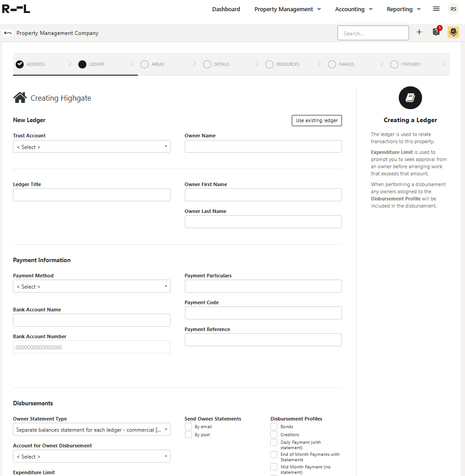Focus the Search box
Image resolution: width=465 pixels, height=476 pixels.
tap(373, 33)
